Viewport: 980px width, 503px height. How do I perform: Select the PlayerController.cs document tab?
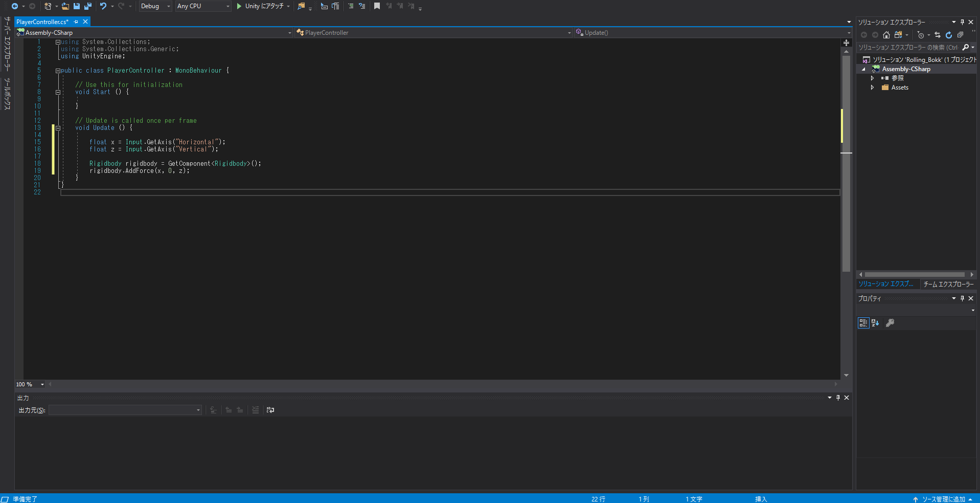pos(42,21)
